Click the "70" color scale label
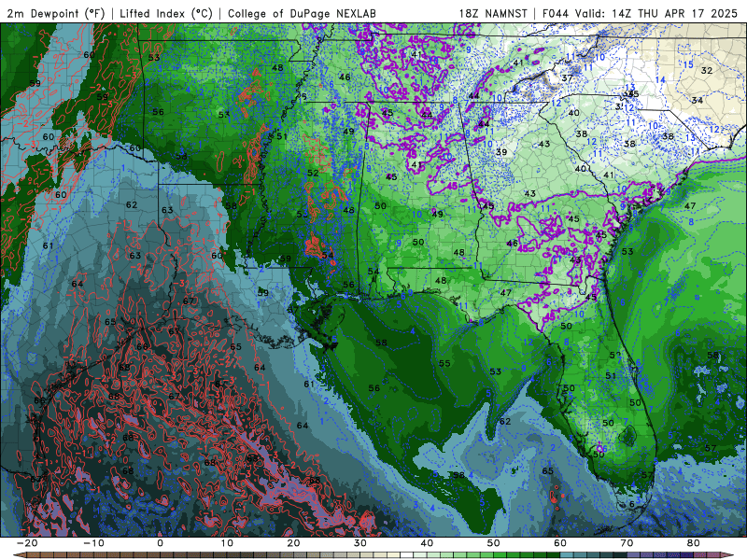Image resolution: width=747 pixels, height=560 pixels. click(x=627, y=543)
